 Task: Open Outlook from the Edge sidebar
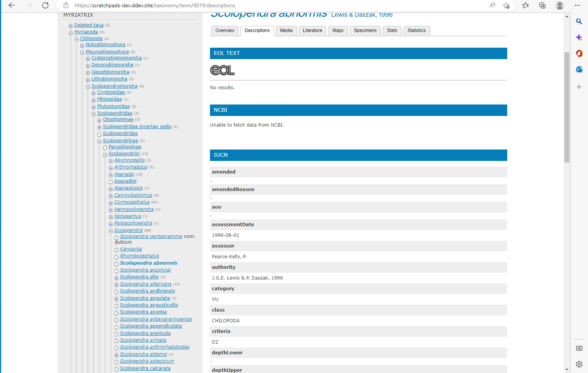point(579,69)
